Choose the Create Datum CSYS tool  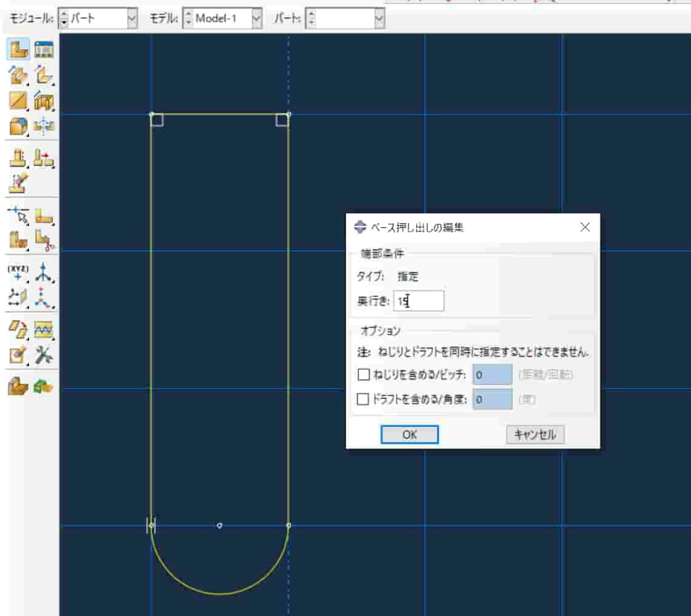(44, 297)
